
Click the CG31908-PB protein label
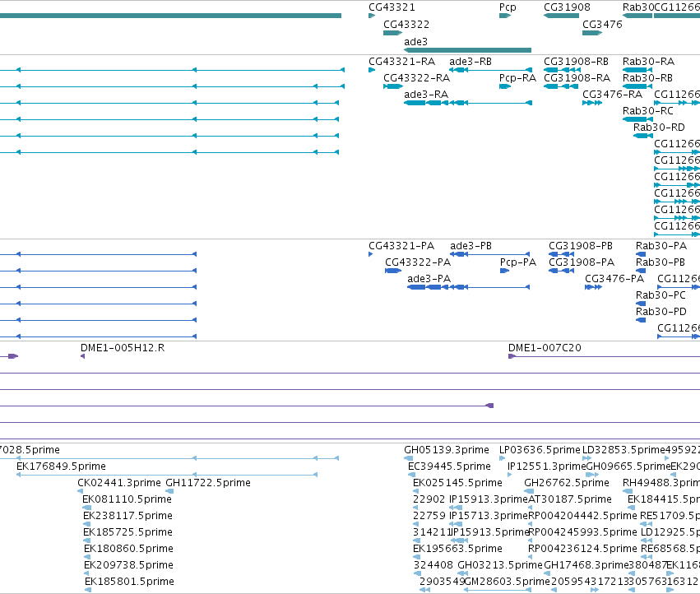pos(581,246)
